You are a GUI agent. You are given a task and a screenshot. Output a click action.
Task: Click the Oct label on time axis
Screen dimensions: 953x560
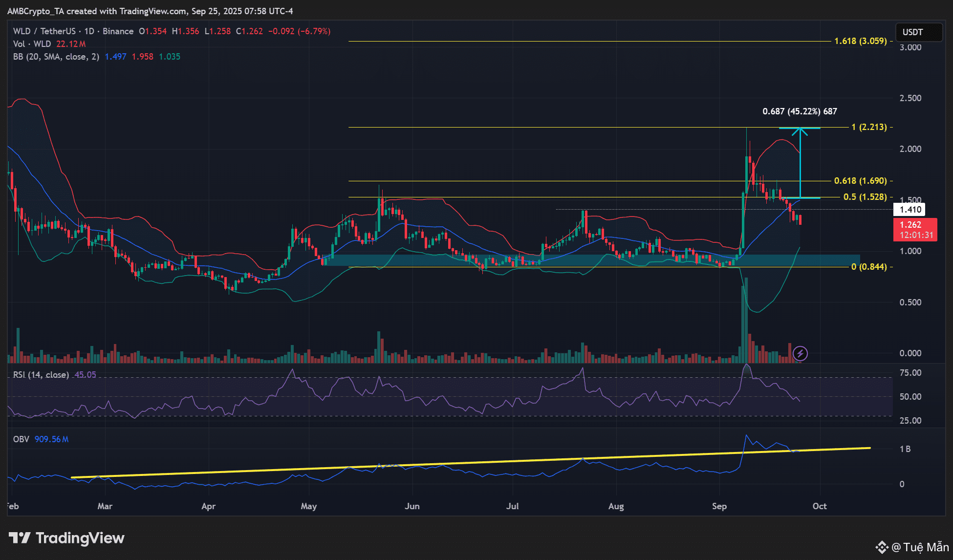(x=820, y=506)
